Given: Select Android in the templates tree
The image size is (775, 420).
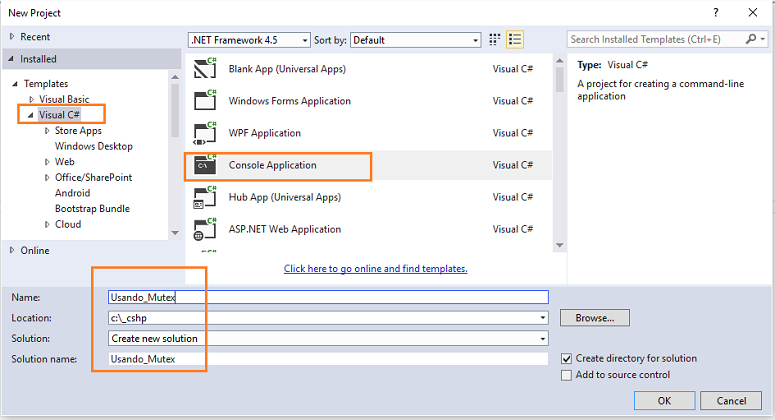Looking at the screenshot, I should click(73, 193).
